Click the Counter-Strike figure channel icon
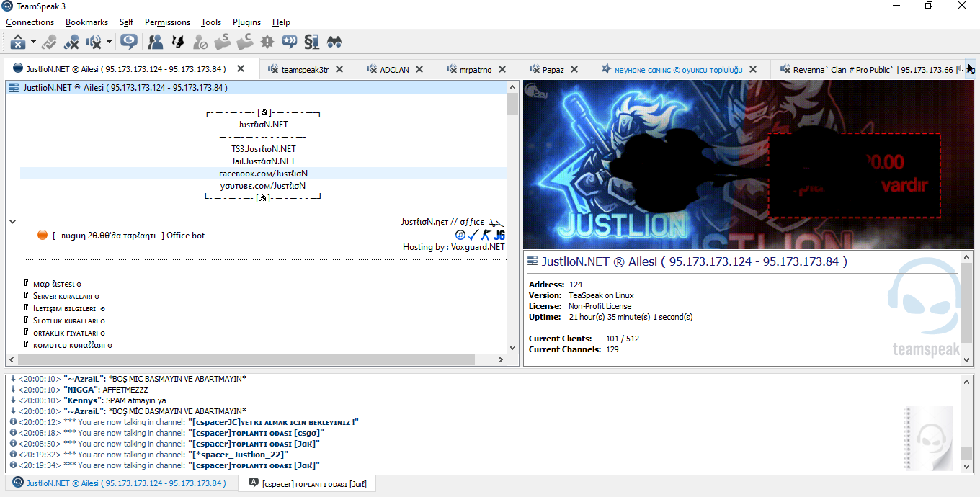This screenshot has height=497, width=980. click(486, 235)
